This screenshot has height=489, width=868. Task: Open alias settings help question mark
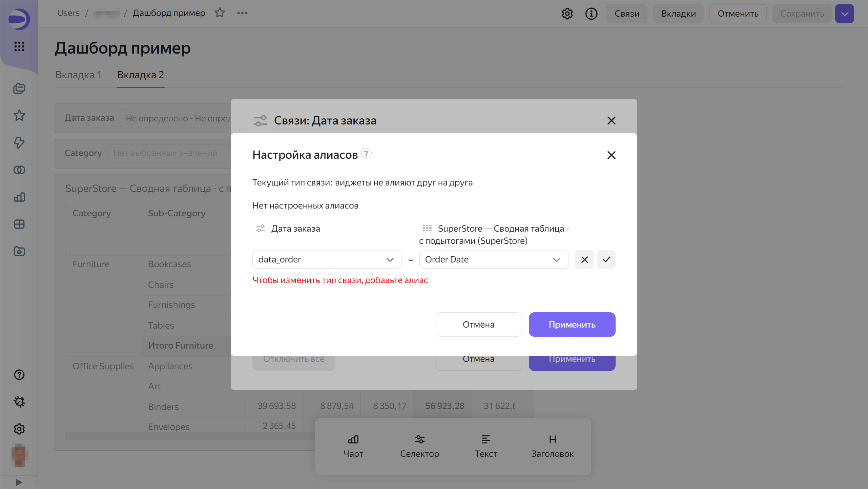[366, 154]
